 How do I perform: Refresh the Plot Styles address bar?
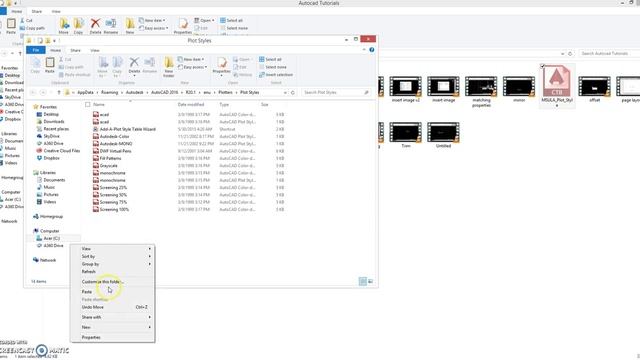[x=293, y=93]
